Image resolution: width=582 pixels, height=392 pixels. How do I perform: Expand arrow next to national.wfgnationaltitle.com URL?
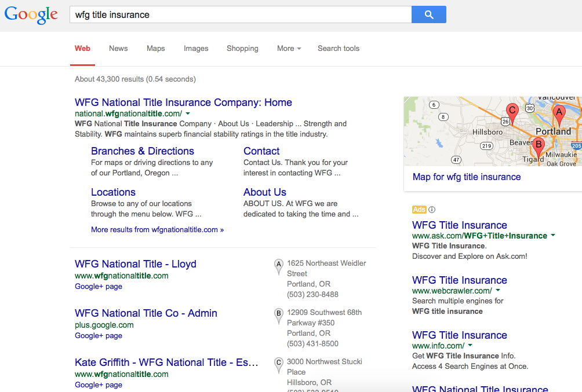(x=188, y=113)
